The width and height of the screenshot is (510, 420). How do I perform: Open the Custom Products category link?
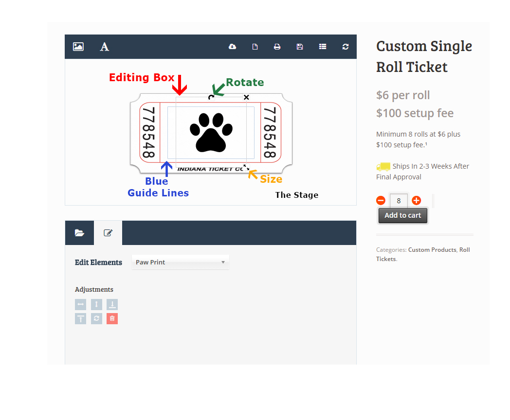tap(432, 250)
